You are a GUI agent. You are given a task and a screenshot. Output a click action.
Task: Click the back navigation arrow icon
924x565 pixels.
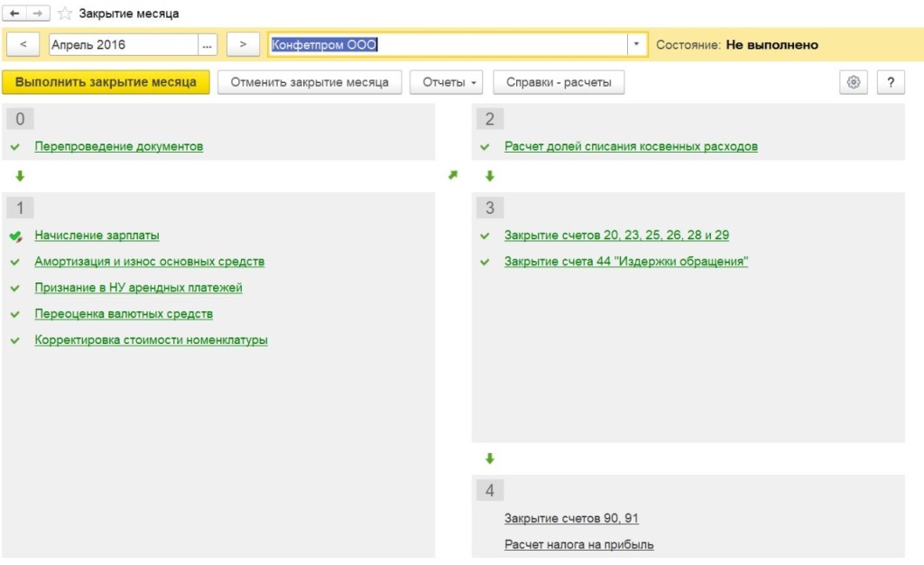pos(14,14)
